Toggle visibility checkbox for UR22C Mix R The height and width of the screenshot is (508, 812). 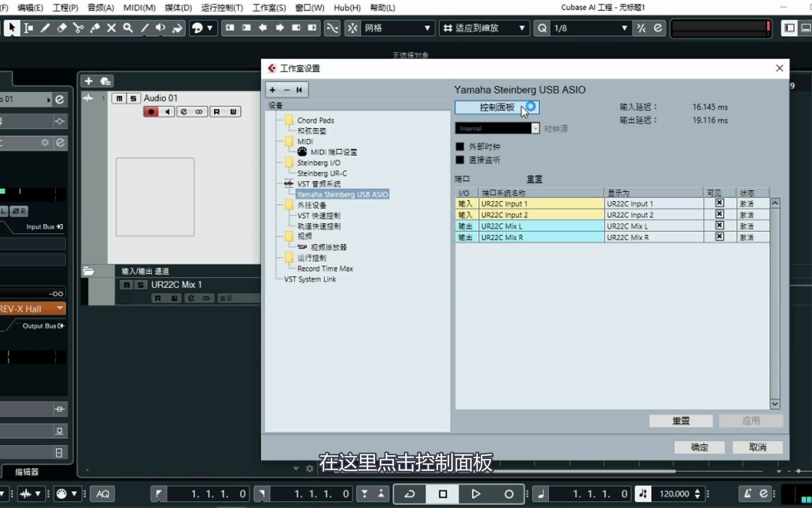(719, 237)
